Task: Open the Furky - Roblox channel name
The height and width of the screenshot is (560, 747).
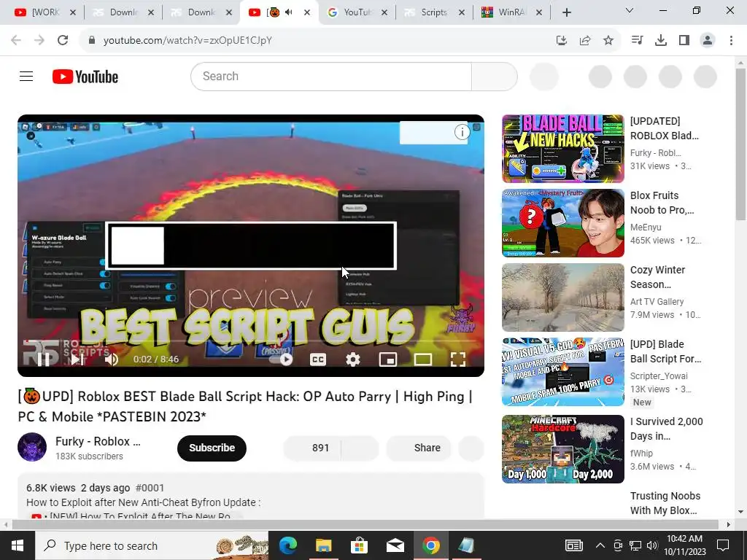Action: coord(98,441)
